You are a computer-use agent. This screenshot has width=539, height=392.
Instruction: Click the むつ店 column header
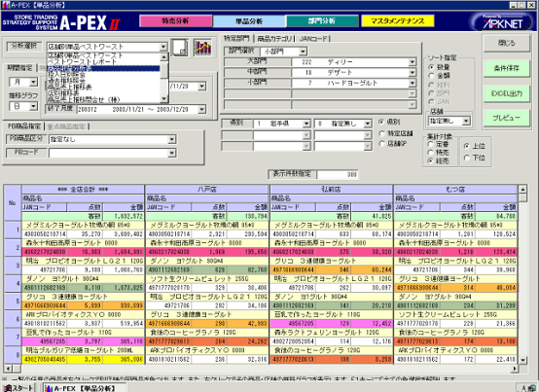[x=455, y=190]
